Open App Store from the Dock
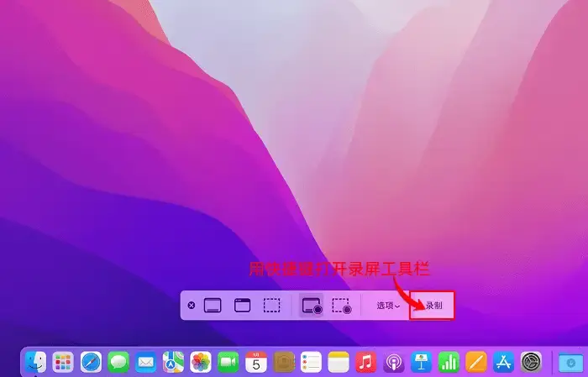The image size is (588, 377). click(x=503, y=363)
